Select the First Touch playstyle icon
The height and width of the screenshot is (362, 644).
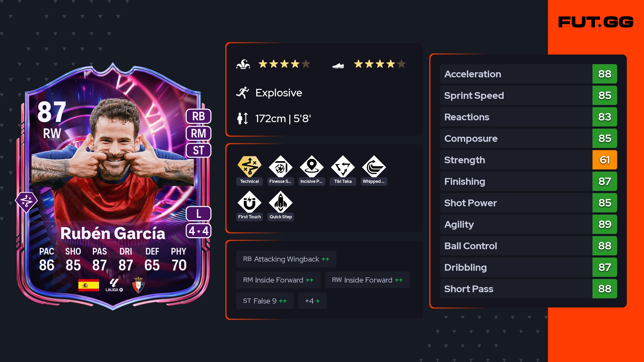pos(250,202)
